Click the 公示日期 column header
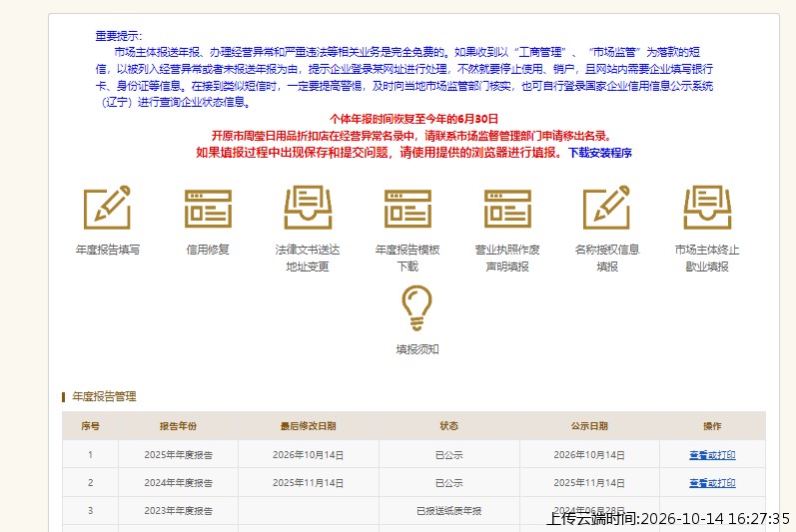The width and height of the screenshot is (796, 532). (x=589, y=426)
